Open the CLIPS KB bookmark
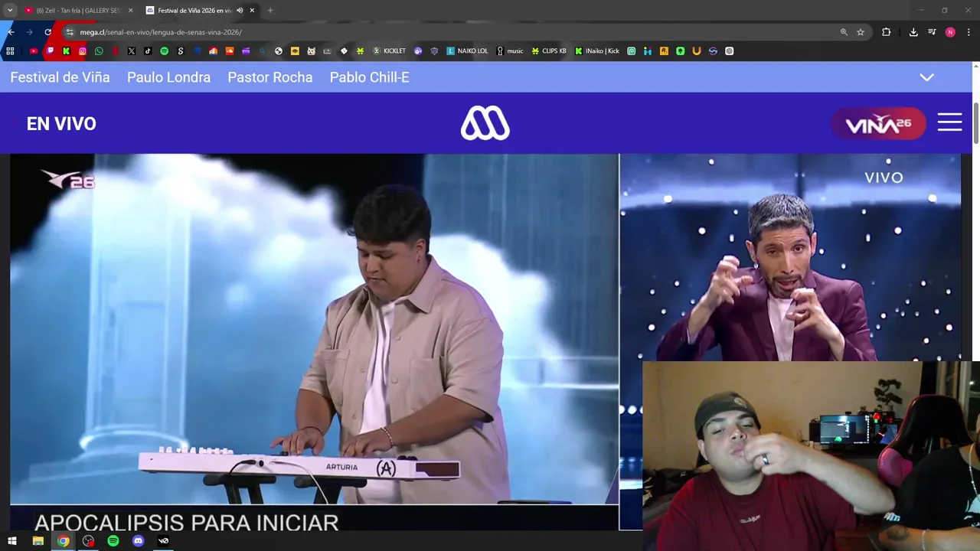The image size is (980, 551). [549, 51]
